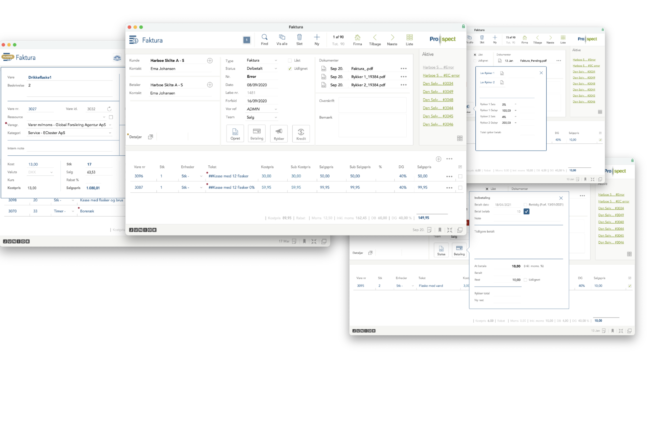Open the Liste view icon
Viewport: 650px width, 433px height.
[x=408, y=38]
